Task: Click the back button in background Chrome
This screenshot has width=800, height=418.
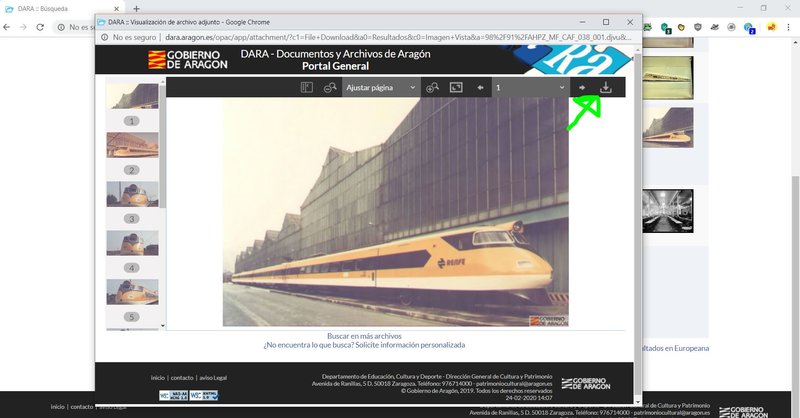Action: [x=7, y=27]
